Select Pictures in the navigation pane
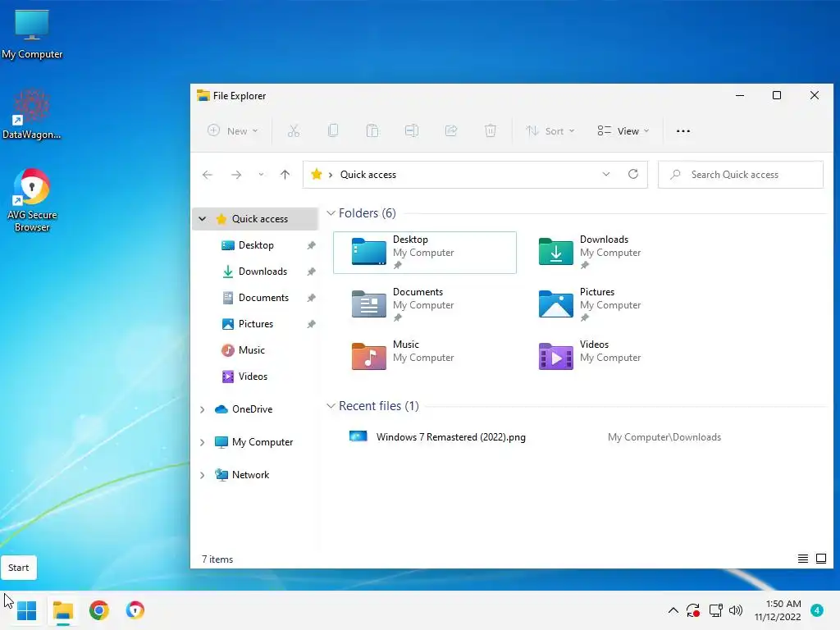 click(256, 324)
